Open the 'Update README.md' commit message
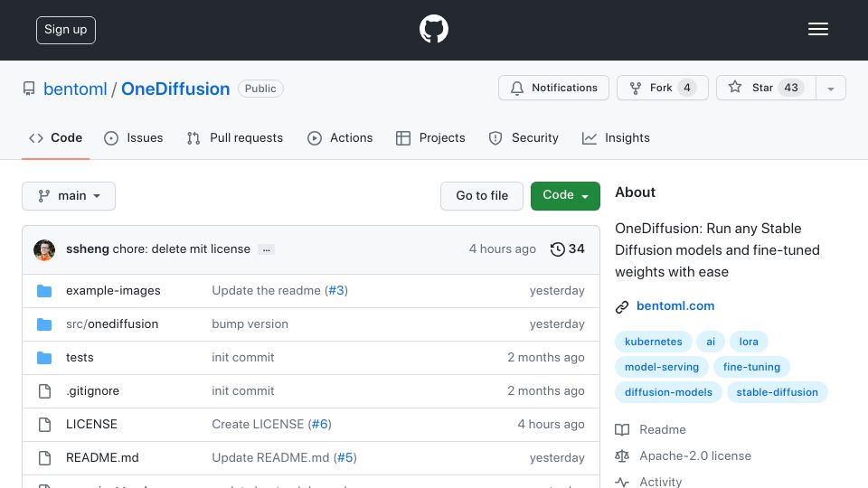This screenshot has height=488, width=868. click(270, 457)
